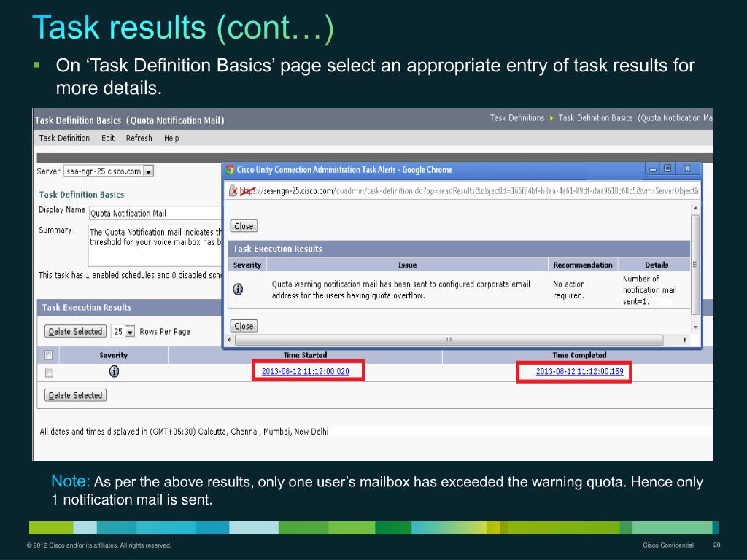Image resolution: width=747 pixels, height=560 pixels.
Task: Click the Chrome icon in popup title bar
Action: 230,169
